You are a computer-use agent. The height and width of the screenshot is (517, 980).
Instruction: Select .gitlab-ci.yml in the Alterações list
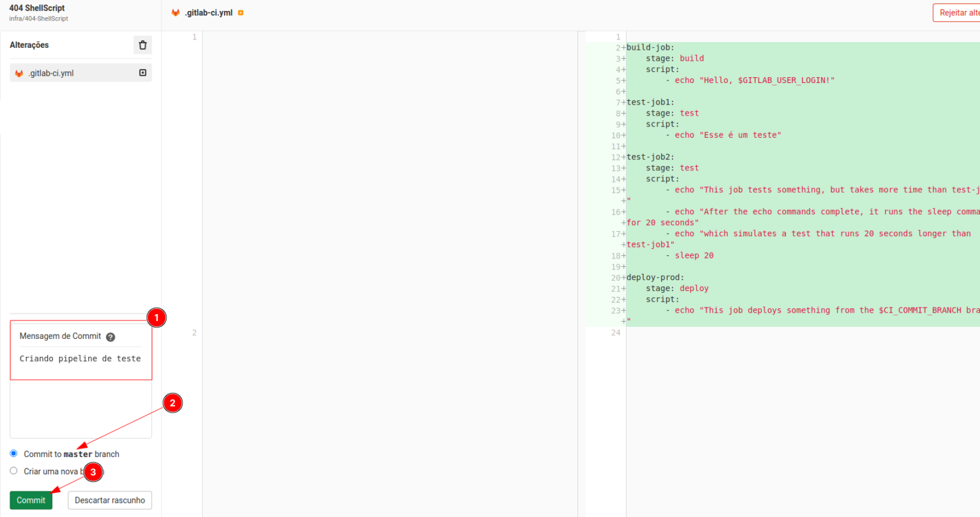[51, 73]
